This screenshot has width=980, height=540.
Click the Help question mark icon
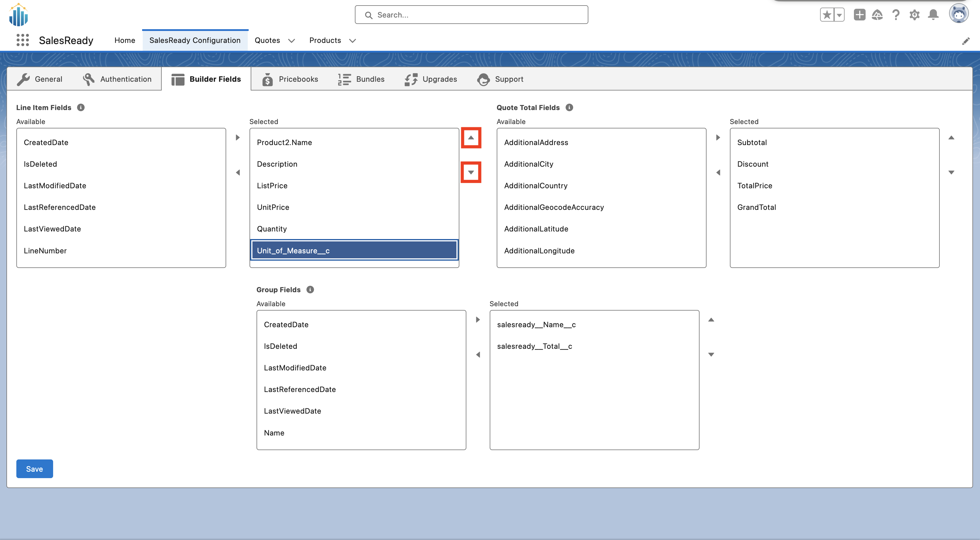tap(896, 15)
